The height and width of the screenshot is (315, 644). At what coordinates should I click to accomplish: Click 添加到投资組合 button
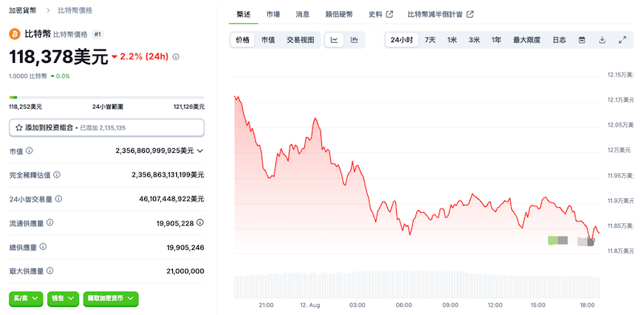coord(107,128)
